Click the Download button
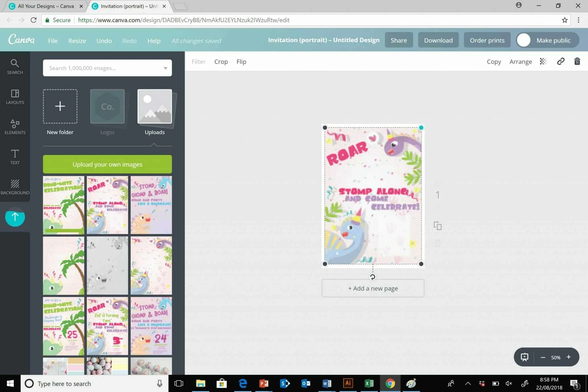588x392 pixels. pos(438,40)
